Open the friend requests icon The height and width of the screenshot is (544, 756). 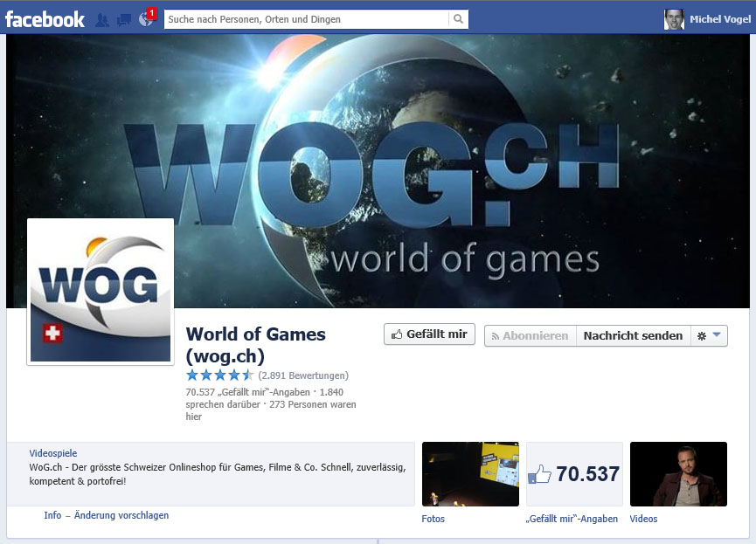(x=101, y=20)
